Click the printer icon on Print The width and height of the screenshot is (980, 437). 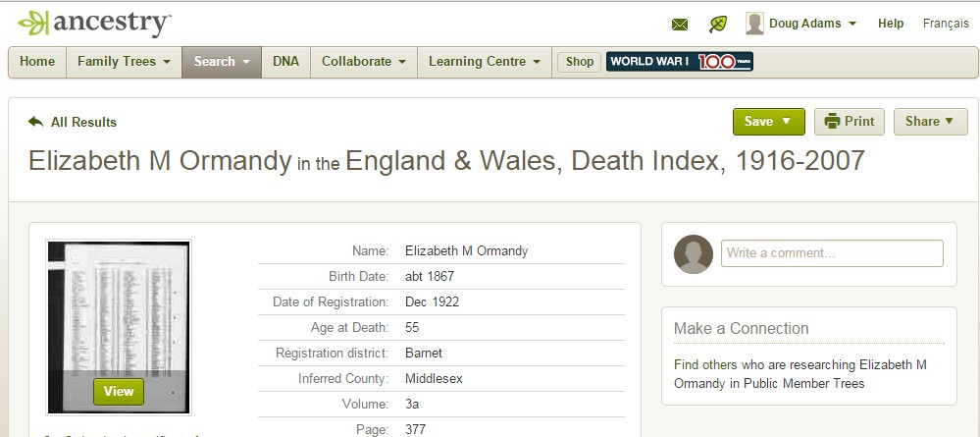(x=832, y=121)
